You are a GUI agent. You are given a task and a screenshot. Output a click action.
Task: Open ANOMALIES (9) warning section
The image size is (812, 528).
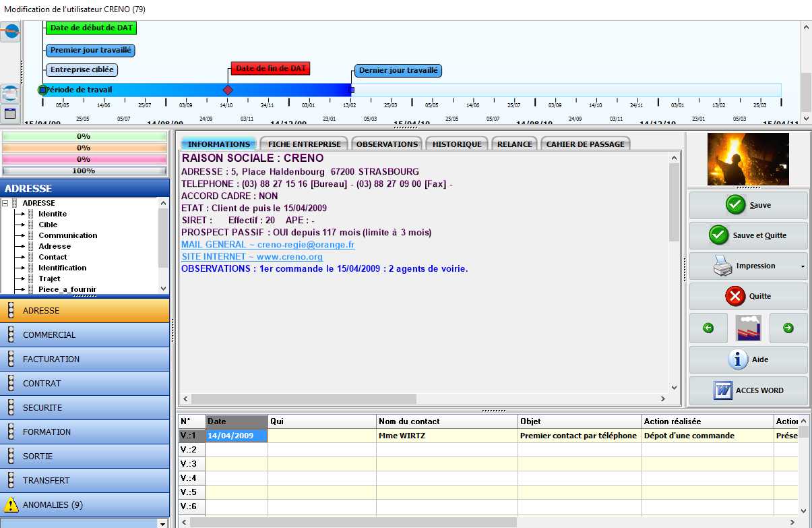pos(84,504)
